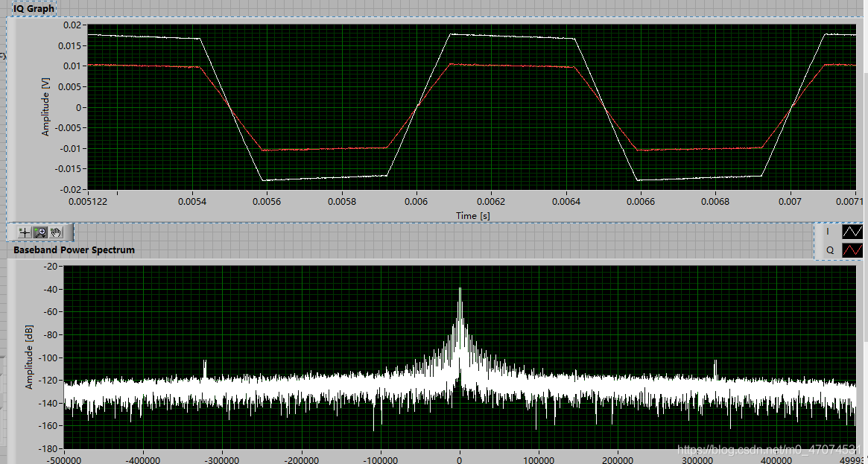The width and height of the screenshot is (868, 464).
Task: Click the 0 frequency marker on spectrum axis
Action: pos(460,460)
